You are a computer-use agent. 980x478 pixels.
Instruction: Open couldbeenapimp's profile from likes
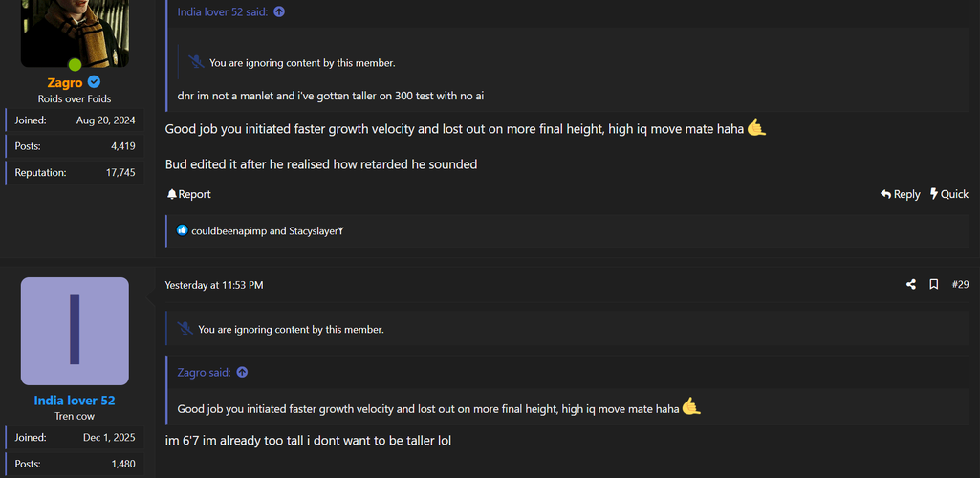tap(229, 230)
